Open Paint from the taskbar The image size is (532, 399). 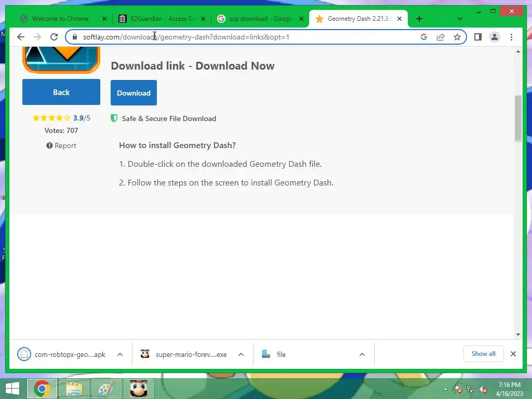tap(106, 389)
